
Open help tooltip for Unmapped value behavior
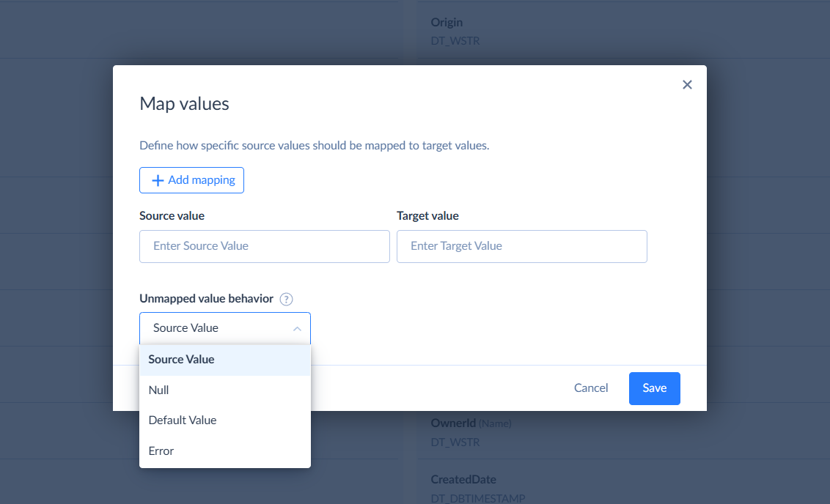[x=287, y=299]
